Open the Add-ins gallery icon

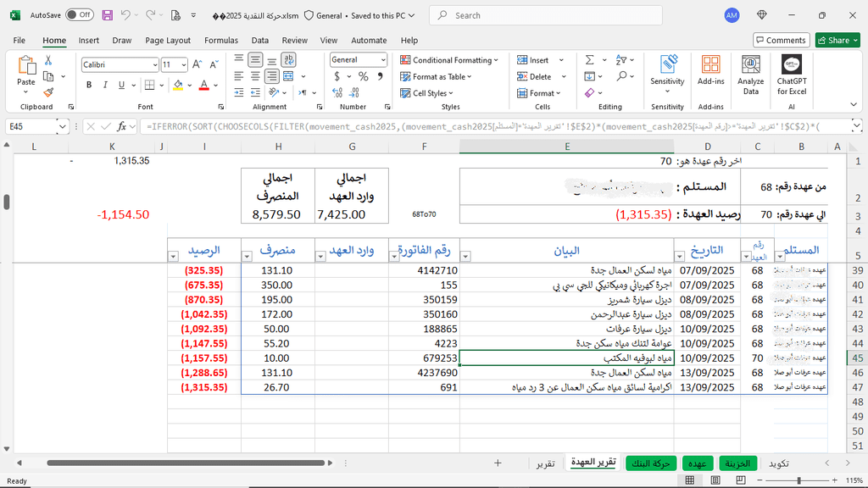(x=710, y=68)
